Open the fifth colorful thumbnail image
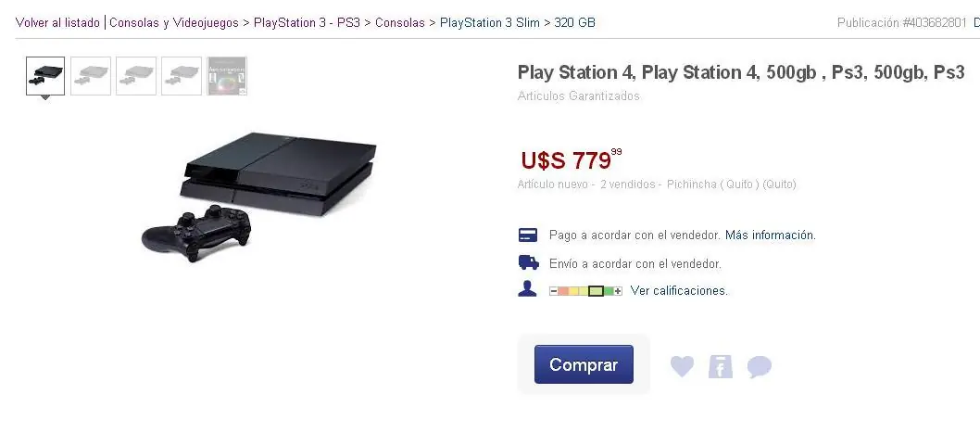 pyautogui.click(x=227, y=76)
